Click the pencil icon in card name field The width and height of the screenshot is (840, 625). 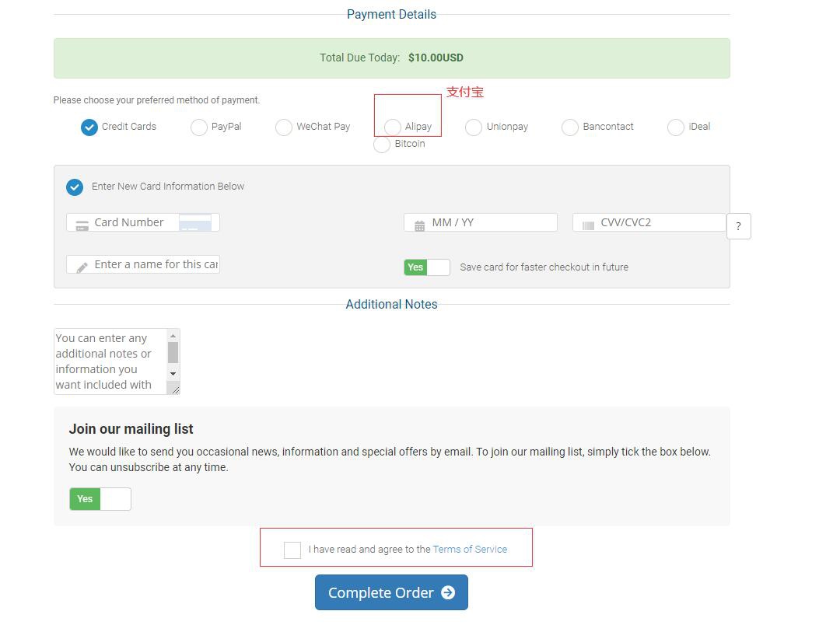click(x=82, y=267)
